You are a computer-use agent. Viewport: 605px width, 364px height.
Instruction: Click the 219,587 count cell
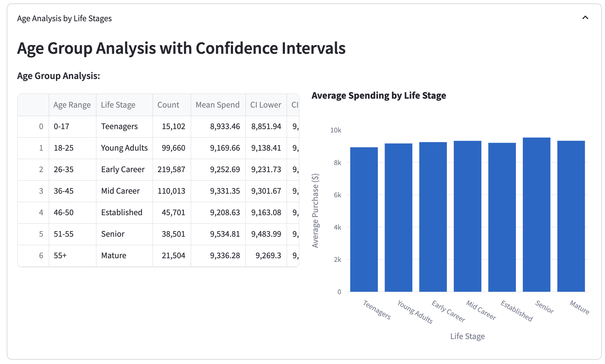pyautogui.click(x=171, y=169)
